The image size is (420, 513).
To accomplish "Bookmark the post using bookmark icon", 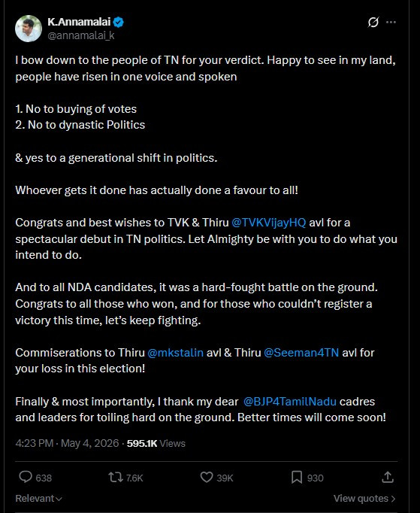I will pos(297,478).
